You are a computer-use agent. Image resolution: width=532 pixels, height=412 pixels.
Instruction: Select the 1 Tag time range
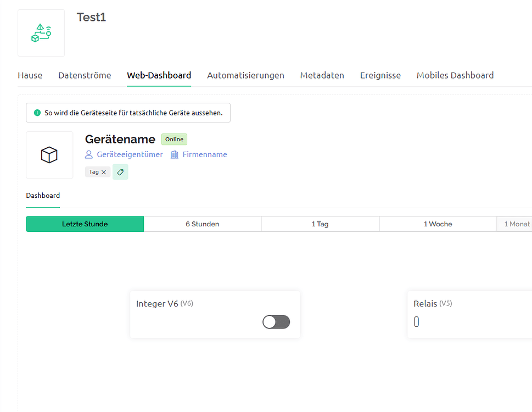(320, 224)
